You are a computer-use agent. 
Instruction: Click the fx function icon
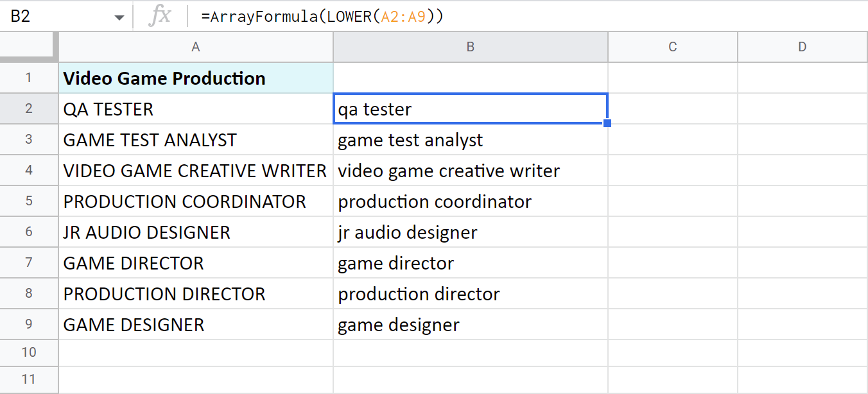[161, 15]
